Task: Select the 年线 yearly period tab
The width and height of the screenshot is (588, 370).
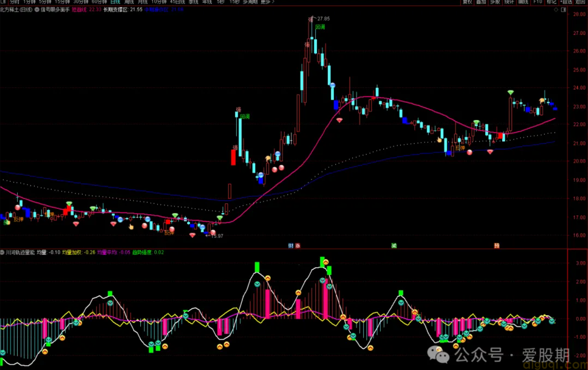Action: pos(207,2)
